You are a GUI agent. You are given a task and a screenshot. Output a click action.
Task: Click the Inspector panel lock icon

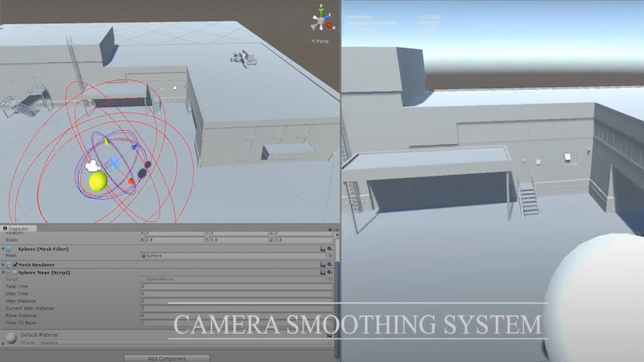330,229
